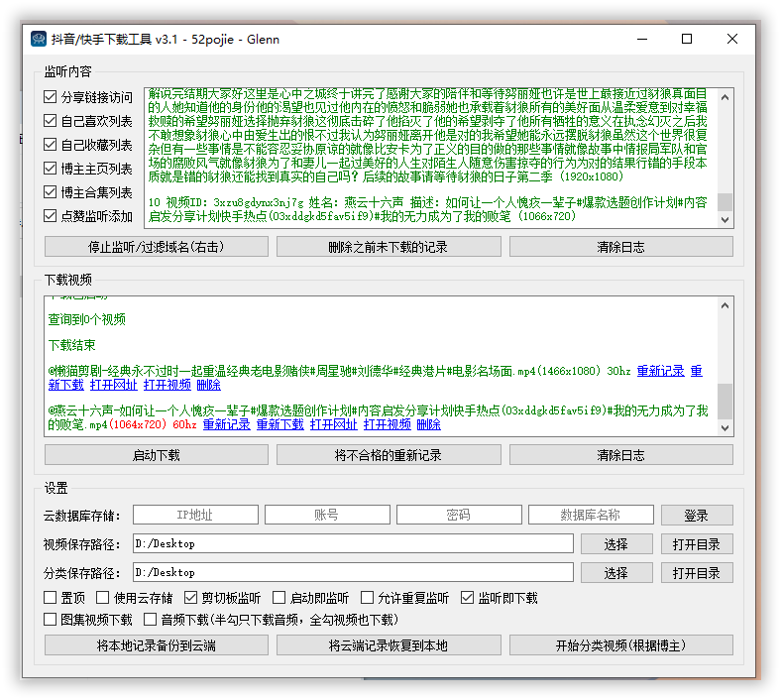Click the text 下载结束
Viewport: 781px width, 700px height.
coord(71,345)
